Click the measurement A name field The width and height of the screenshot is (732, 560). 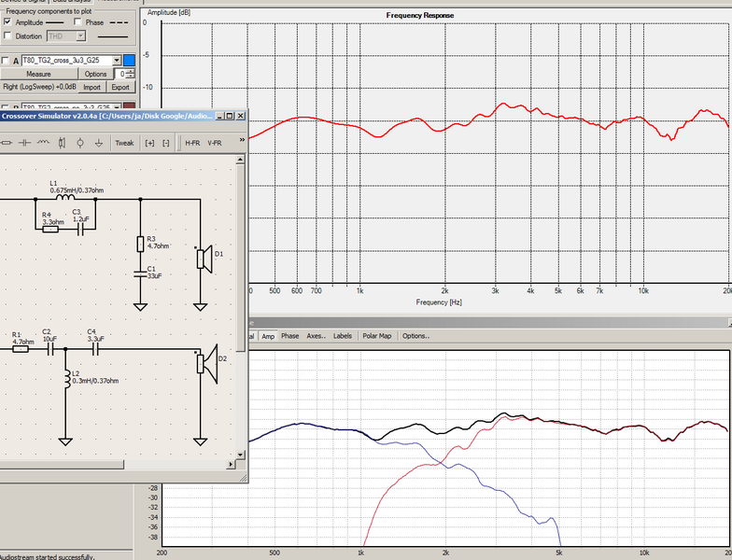coord(67,60)
